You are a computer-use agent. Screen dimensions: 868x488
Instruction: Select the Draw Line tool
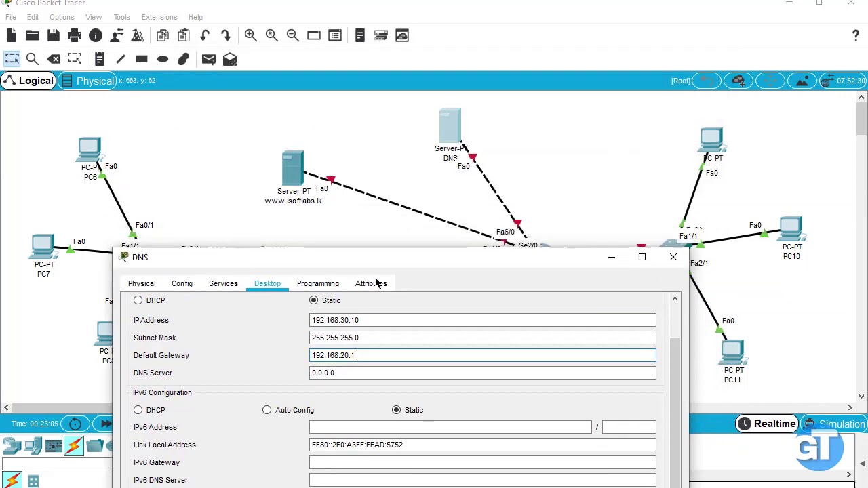(x=121, y=59)
